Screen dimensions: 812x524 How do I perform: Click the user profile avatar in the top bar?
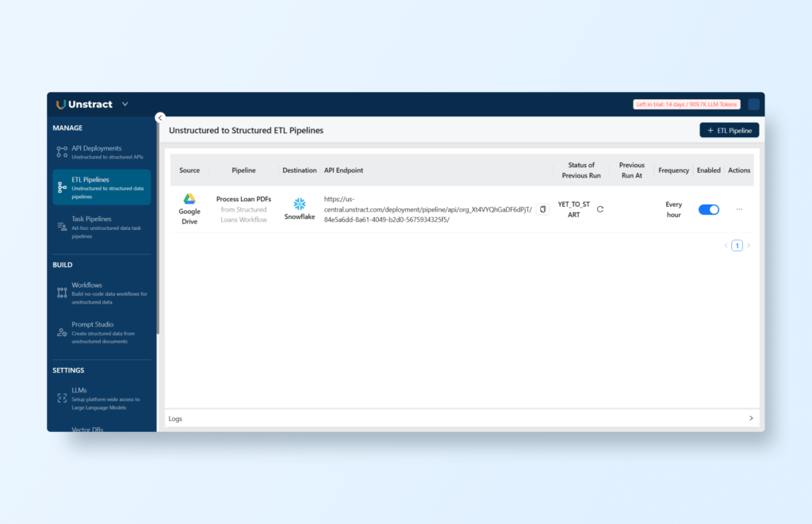pyautogui.click(x=753, y=105)
